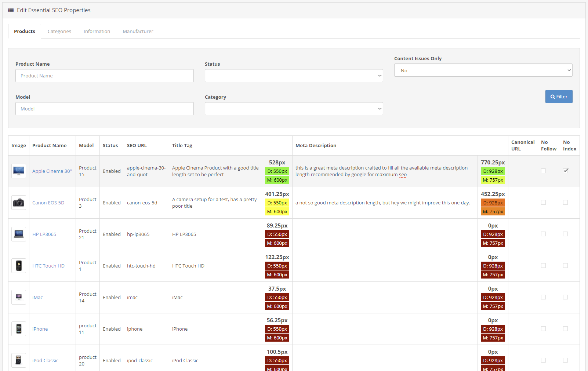Edit the Apple Cinema title tag text
588x371 pixels.
215,171
